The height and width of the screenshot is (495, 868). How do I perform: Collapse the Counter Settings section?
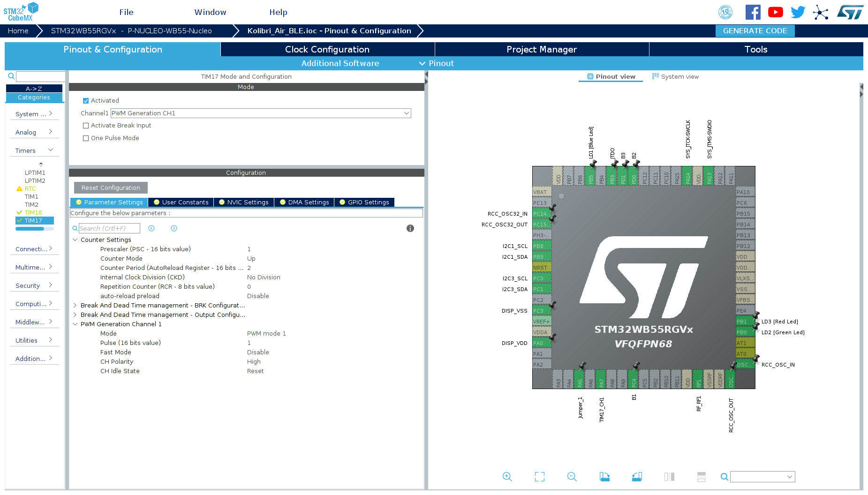(x=75, y=240)
